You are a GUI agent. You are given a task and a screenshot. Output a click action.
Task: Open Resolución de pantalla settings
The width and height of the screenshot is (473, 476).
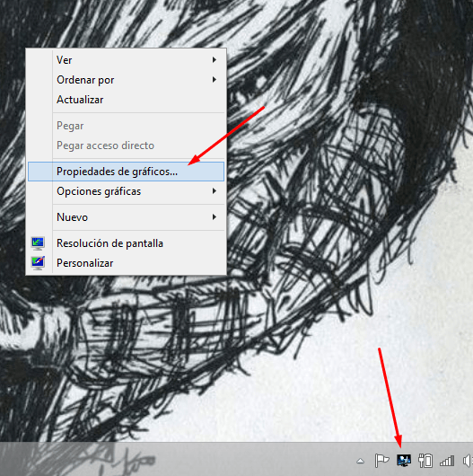pyautogui.click(x=126, y=243)
